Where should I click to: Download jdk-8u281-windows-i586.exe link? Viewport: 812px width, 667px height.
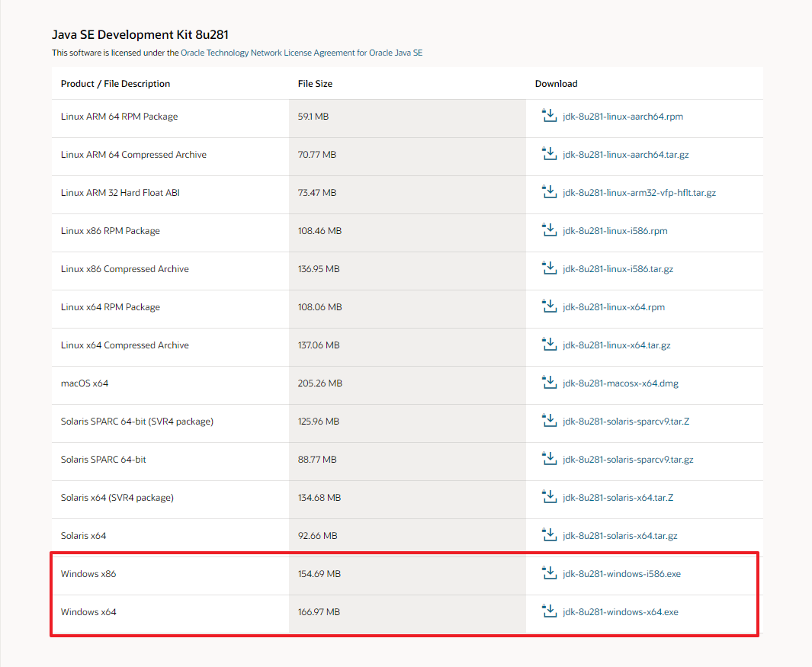pos(622,574)
